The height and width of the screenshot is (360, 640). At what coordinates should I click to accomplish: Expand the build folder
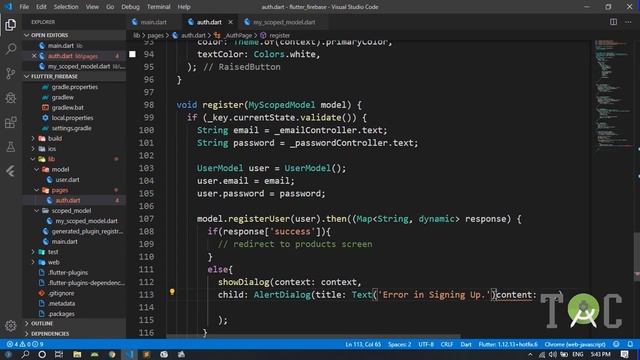pos(33,138)
